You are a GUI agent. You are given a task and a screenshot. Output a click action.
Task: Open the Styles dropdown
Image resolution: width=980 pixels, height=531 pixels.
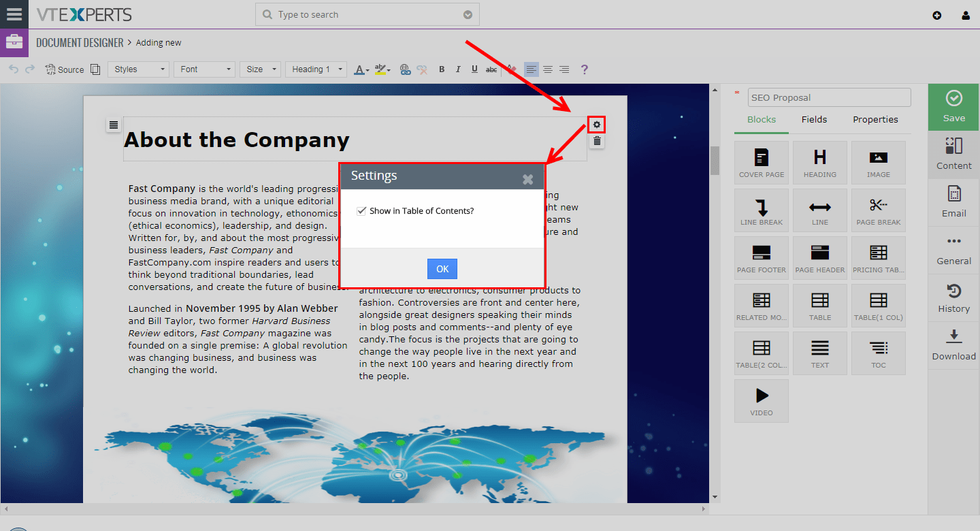138,69
